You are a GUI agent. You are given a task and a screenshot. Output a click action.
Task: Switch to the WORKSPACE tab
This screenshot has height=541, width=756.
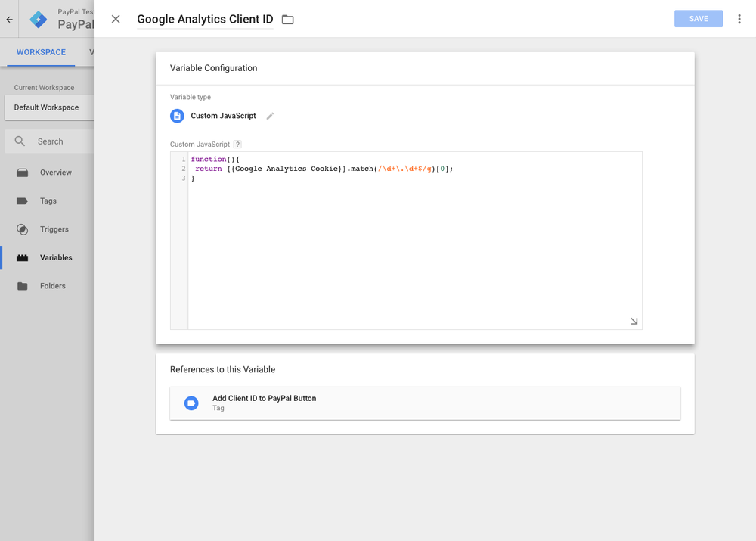point(41,52)
